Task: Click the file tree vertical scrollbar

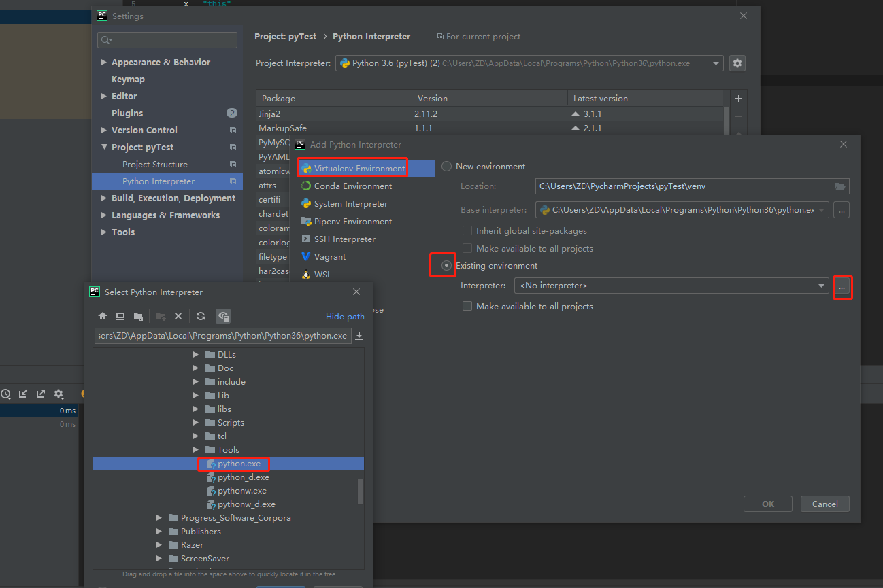Action: [361, 491]
